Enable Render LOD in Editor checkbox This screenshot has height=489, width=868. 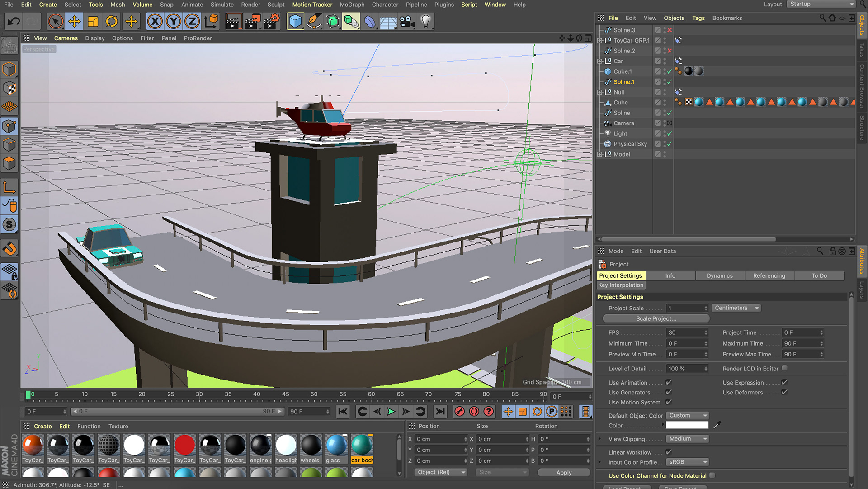[x=784, y=368]
